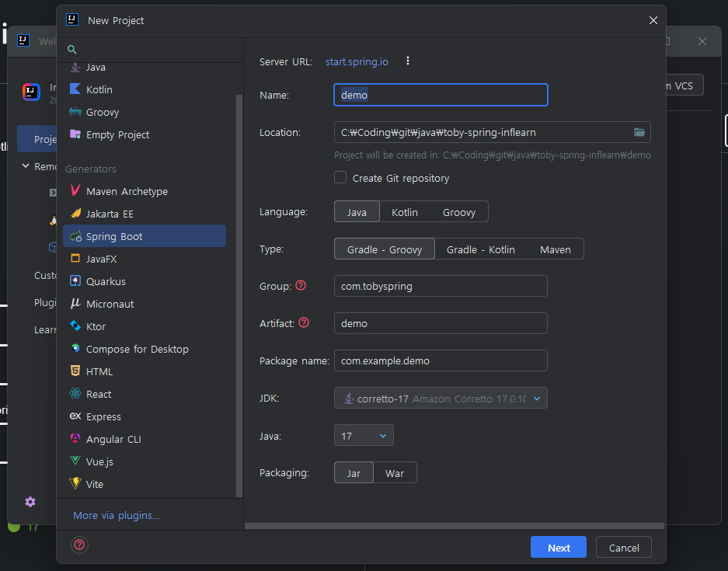Click the Cancel button

[x=624, y=548]
